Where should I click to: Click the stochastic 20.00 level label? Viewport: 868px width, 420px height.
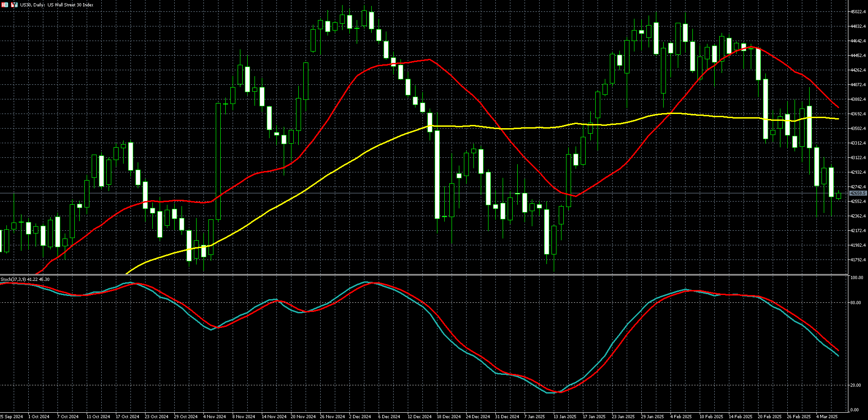point(856,385)
